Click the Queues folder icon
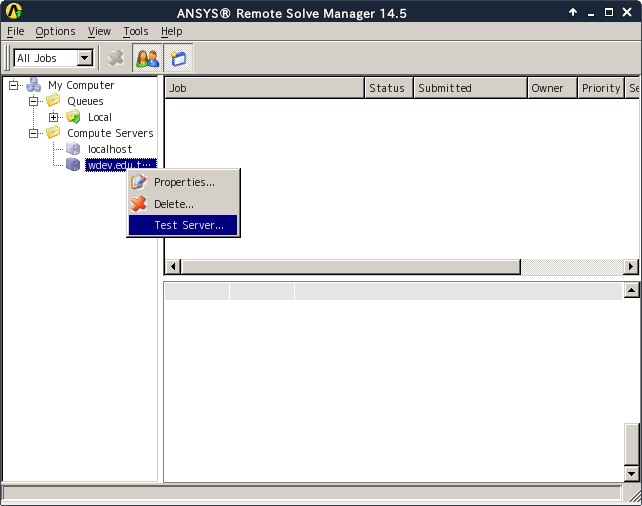The image size is (642, 506). tap(54, 101)
